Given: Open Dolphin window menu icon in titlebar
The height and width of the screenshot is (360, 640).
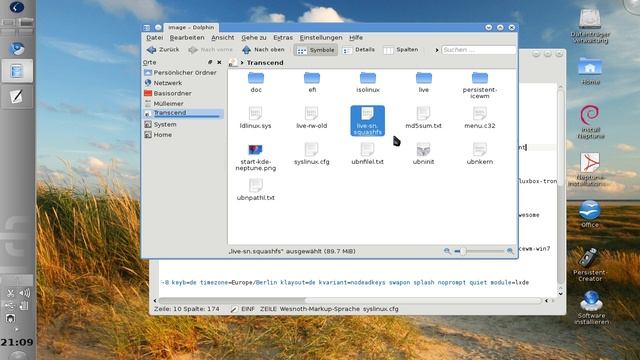Looking at the screenshot, I should (x=147, y=28).
